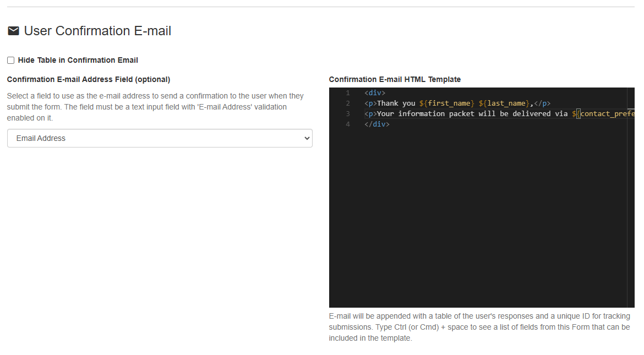Click line number 3 in the editor gutter
This screenshot has height=355, width=644.
pos(348,114)
